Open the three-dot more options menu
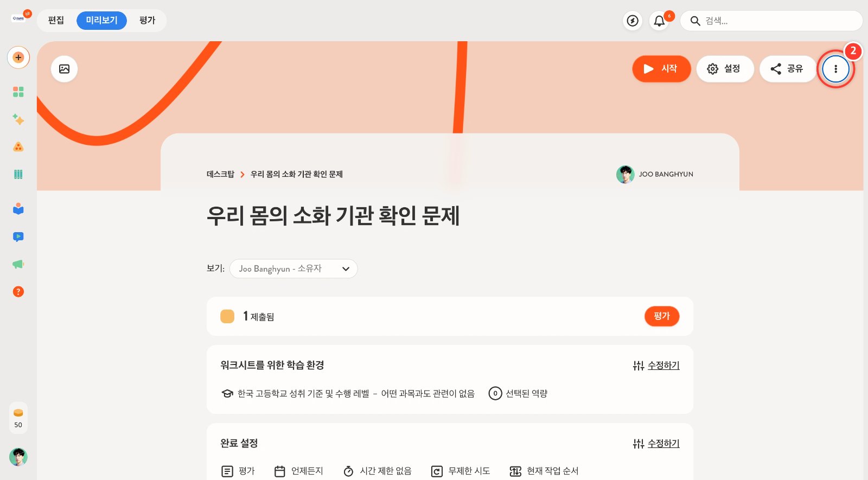Screen dimensions: 868x480 coord(835,69)
